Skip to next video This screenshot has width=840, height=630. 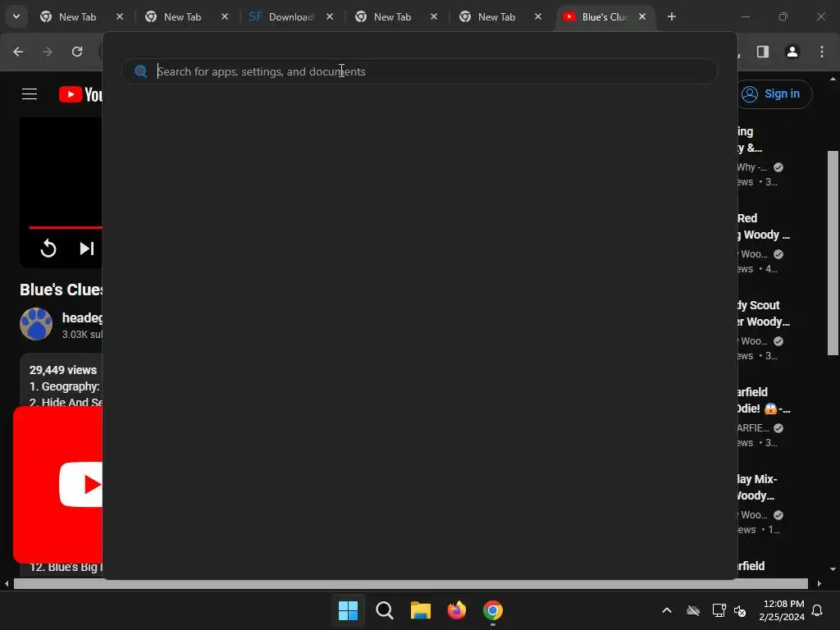tap(86, 249)
